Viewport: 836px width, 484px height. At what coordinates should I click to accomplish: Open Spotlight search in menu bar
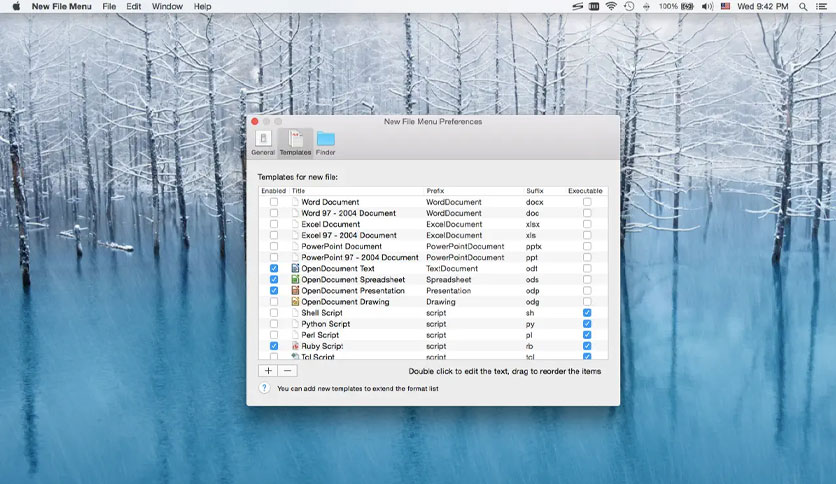coord(803,6)
